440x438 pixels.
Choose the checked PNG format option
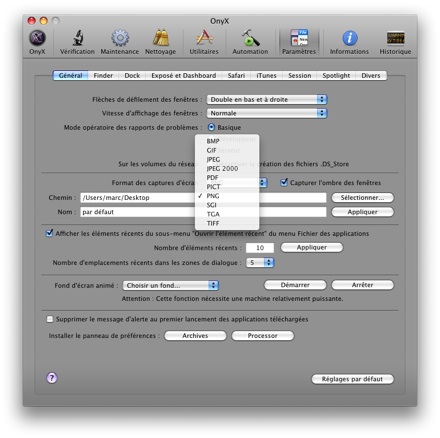click(227, 196)
